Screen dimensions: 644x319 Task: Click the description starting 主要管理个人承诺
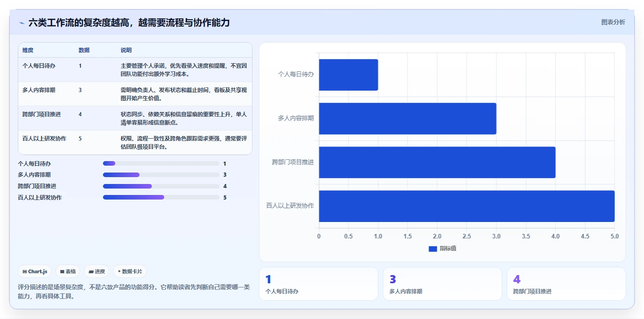pyautogui.click(x=184, y=70)
